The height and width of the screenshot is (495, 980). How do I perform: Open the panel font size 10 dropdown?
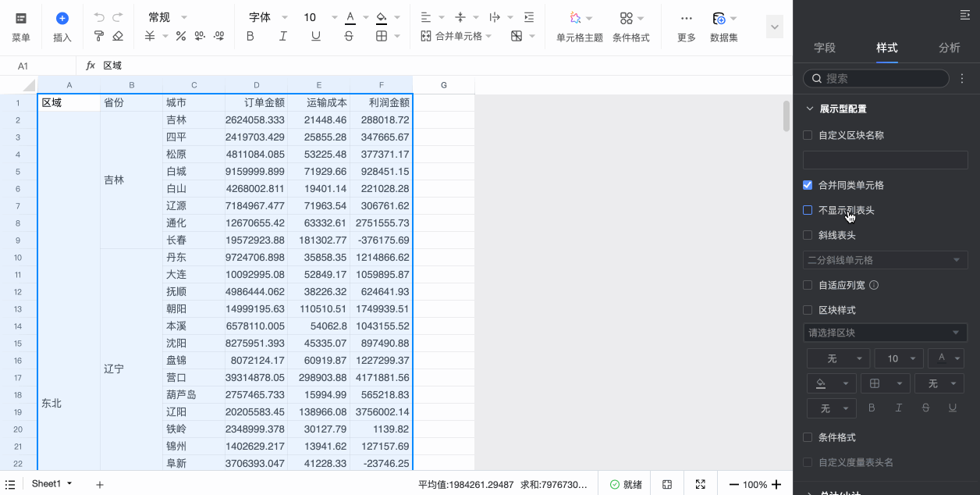tap(899, 358)
